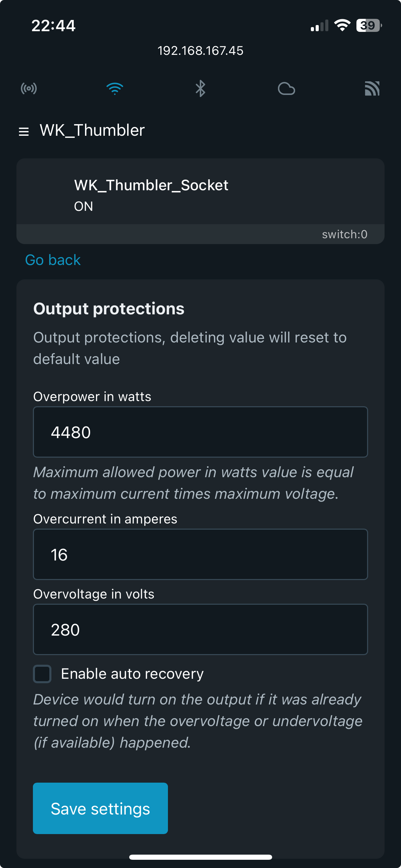
Task: Focus the Overpower in watts field
Action: pyautogui.click(x=200, y=432)
